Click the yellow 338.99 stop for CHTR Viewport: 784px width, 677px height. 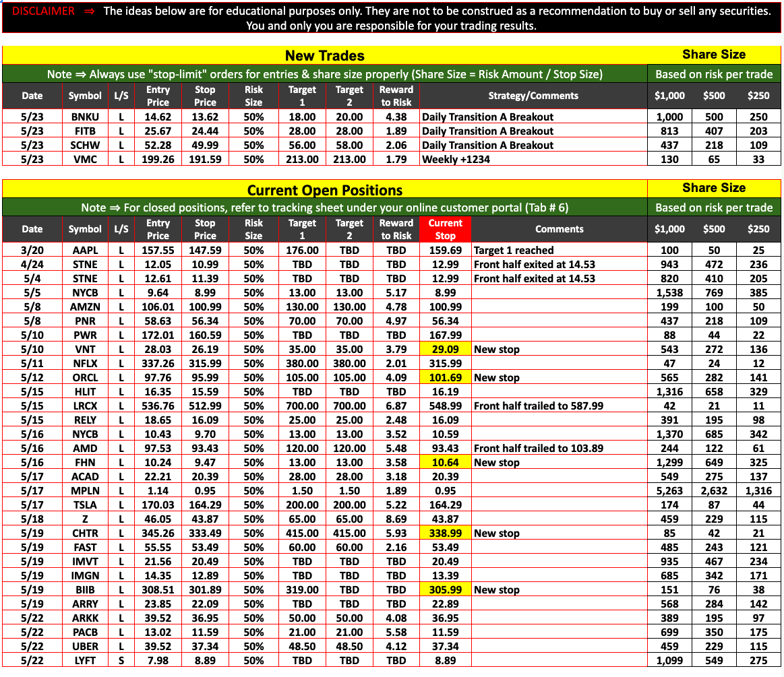tap(445, 533)
